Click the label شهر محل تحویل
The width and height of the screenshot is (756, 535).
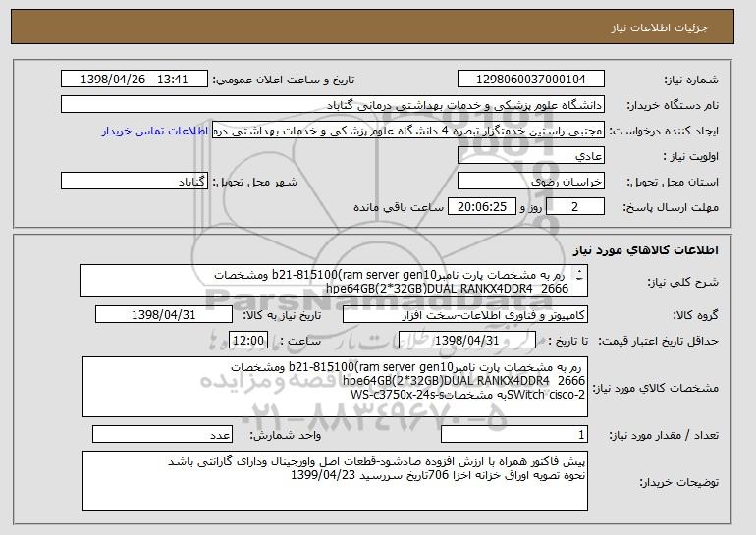click(x=255, y=183)
